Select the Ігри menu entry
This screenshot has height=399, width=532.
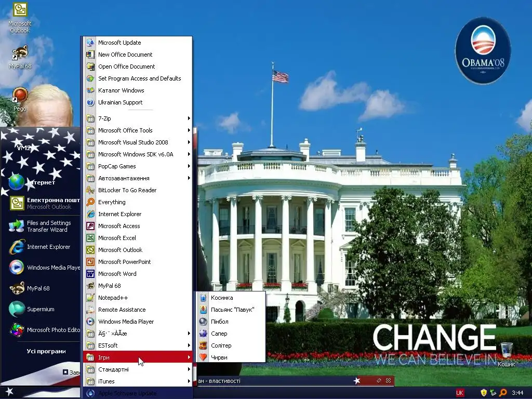click(138, 357)
